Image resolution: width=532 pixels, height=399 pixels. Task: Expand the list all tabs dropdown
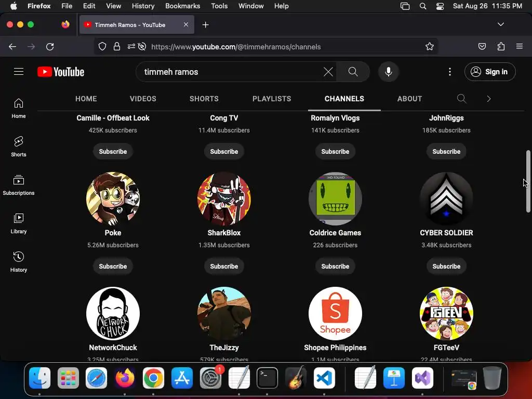[500, 24]
